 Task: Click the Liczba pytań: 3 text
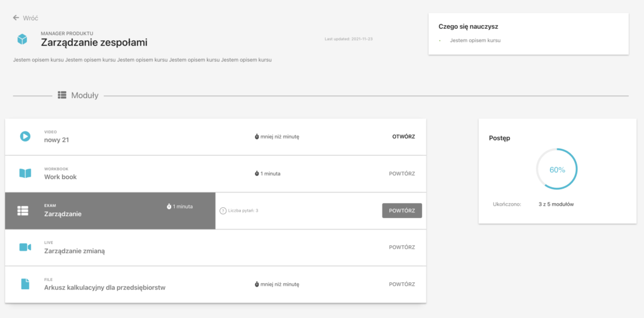click(x=243, y=211)
